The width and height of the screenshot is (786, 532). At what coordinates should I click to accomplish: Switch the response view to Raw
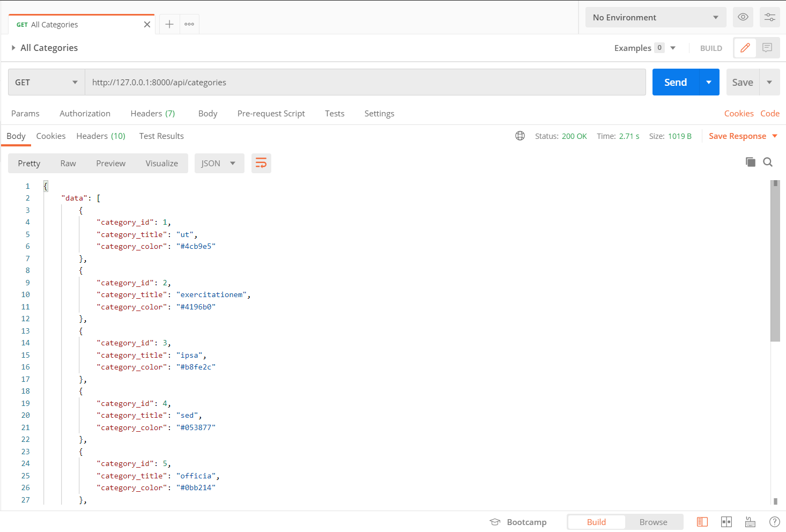[68, 163]
